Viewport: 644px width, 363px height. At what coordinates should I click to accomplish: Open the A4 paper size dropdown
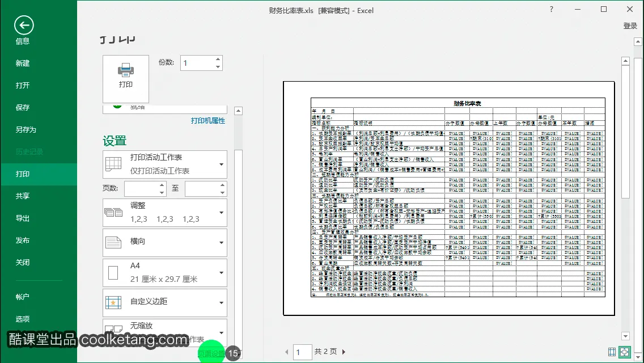point(165,273)
